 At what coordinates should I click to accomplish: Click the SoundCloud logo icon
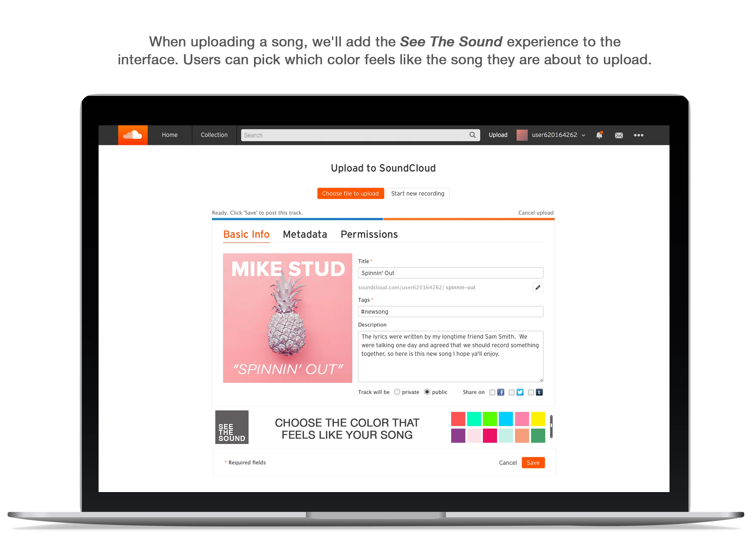pos(133,135)
